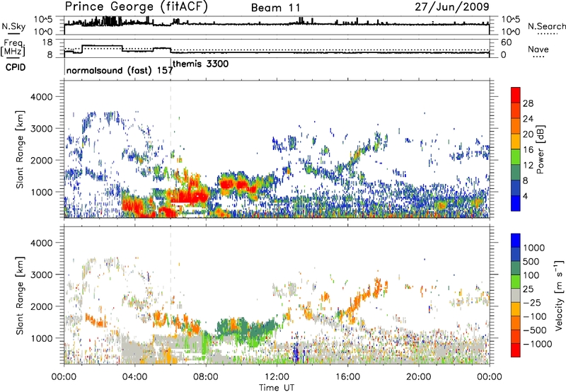Image resolution: width=566 pixels, height=392 pixels.
Task: Click the N.Sky noise trace in the top panel
Action: [x=277, y=24]
